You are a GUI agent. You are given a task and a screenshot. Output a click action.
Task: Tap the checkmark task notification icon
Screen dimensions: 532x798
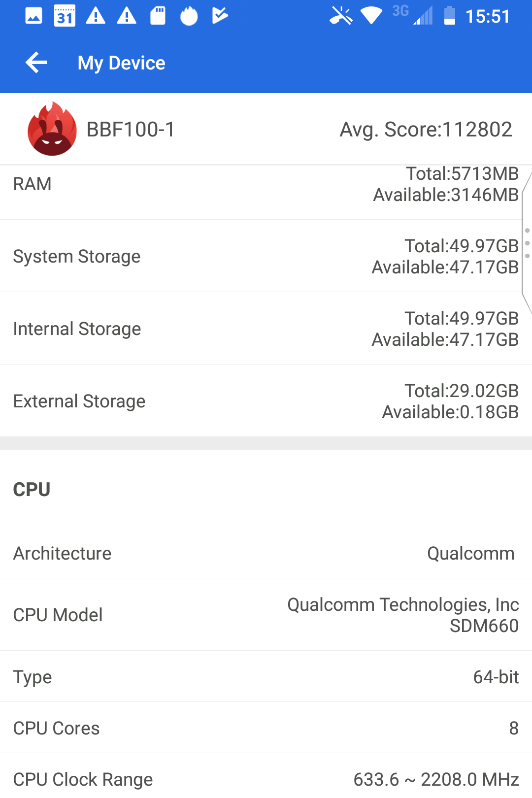(x=220, y=16)
